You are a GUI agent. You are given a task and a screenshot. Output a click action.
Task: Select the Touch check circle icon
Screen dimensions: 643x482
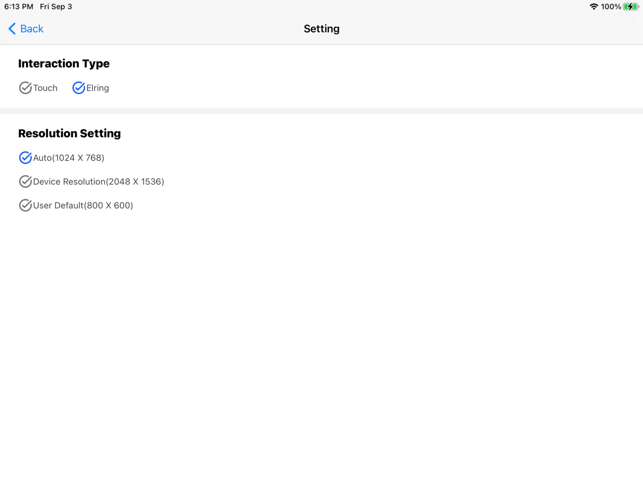25,88
